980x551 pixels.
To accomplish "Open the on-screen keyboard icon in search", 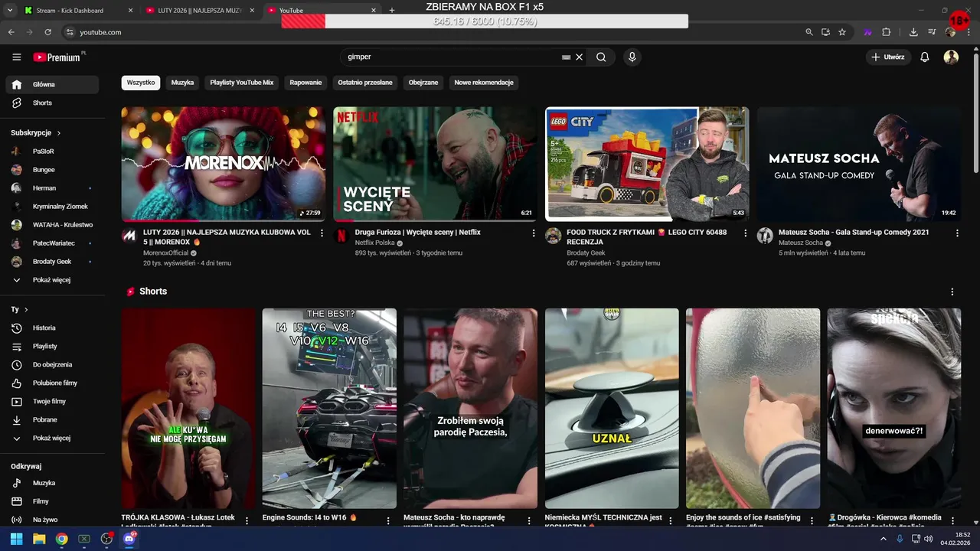I will (566, 57).
